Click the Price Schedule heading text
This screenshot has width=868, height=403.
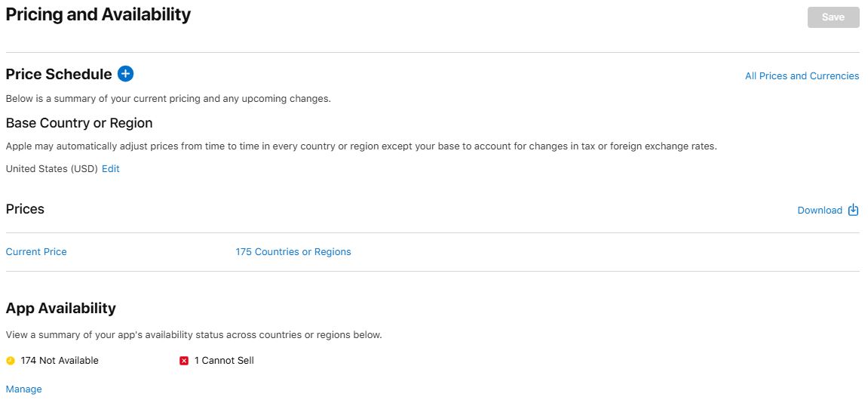[x=59, y=74]
